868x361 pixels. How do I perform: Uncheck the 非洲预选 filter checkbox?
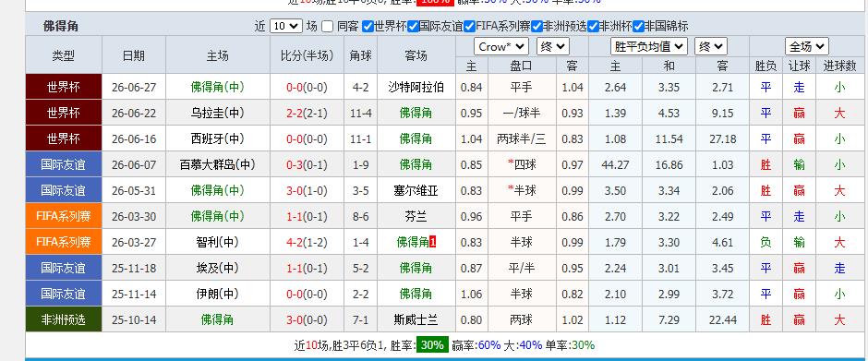coord(537,26)
